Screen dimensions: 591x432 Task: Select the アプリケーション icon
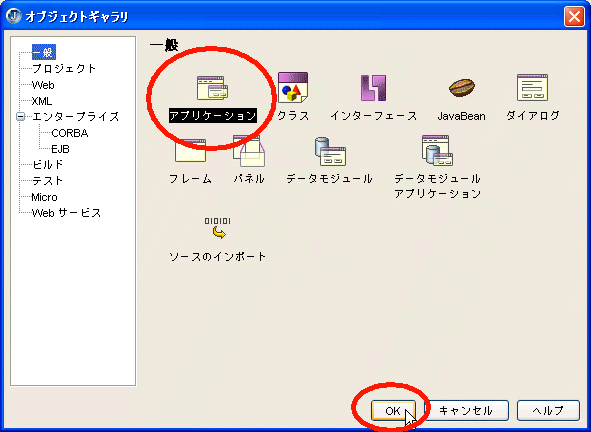coord(213,88)
